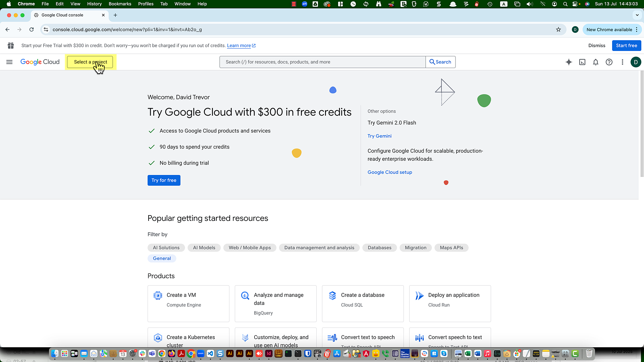Click the Try for free button
This screenshot has height=362, width=644.
[x=164, y=180]
